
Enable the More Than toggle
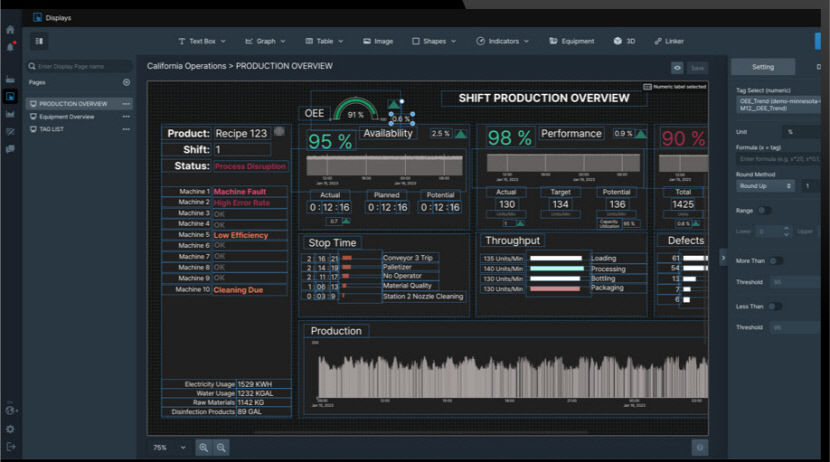776,261
